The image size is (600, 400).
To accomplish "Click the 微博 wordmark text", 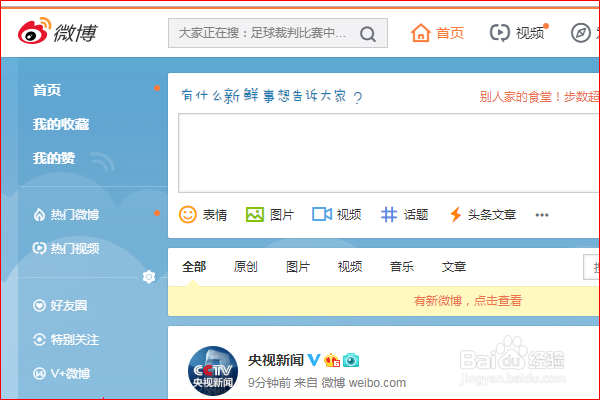I will pyautogui.click(x=75, y=33).
